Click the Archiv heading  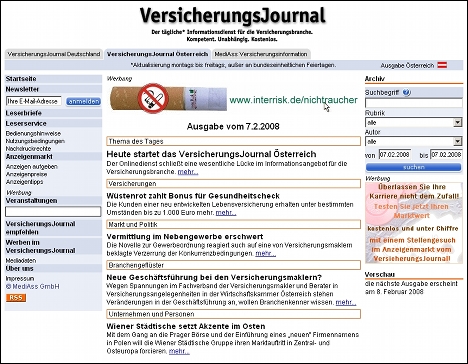[x=375, y=79]
